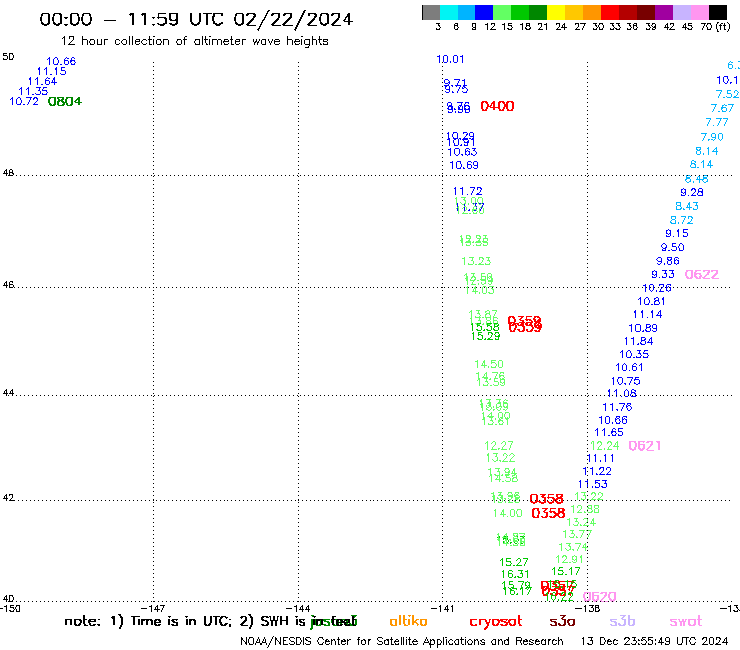Viewport: 740px width, 650px height.
Task: Click the timestamp '13 Dec 23:55:49 UTC 2024'
Action: coord(654,641)
